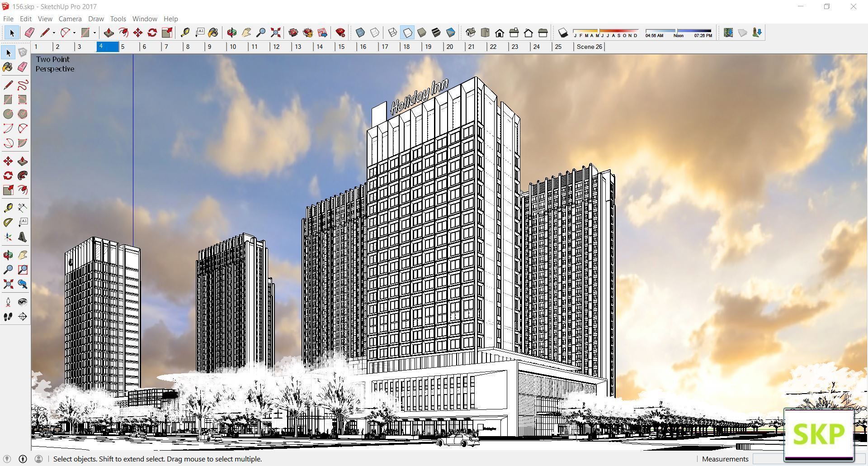The height and width of the screenshot is (466, 868).
Task: Select the Position Camera tool
Action: point(8,302)
